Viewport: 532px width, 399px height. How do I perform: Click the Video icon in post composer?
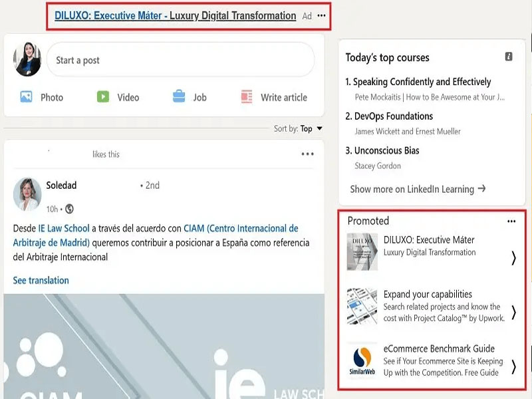coord(102,96)
